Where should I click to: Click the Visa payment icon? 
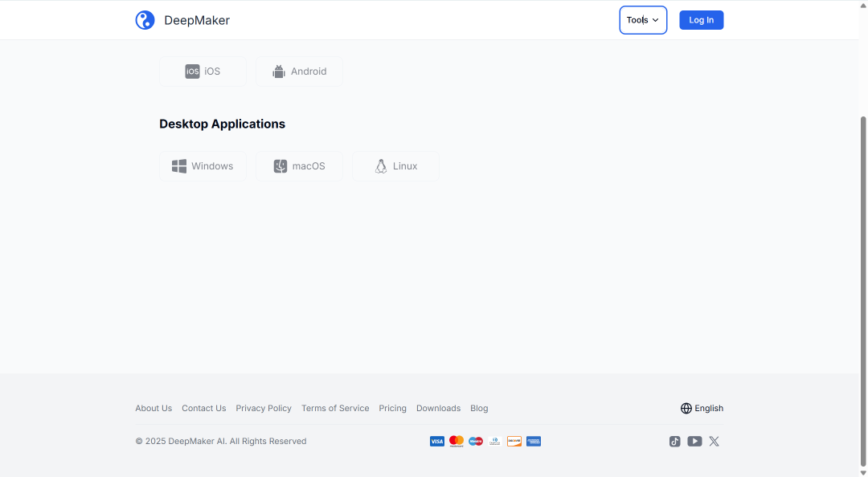[436, 441]
